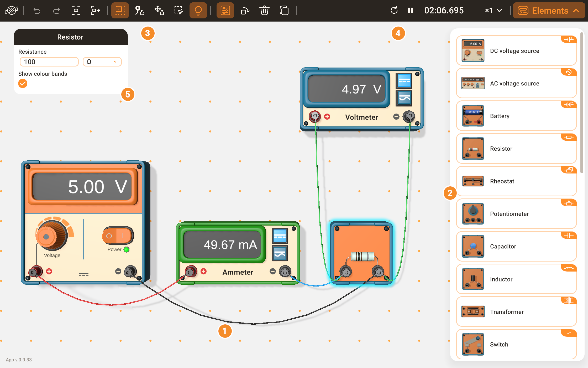
Task: Switch voltmeter to AC mode
Action: pyautogui.click(x=404, y=98)
